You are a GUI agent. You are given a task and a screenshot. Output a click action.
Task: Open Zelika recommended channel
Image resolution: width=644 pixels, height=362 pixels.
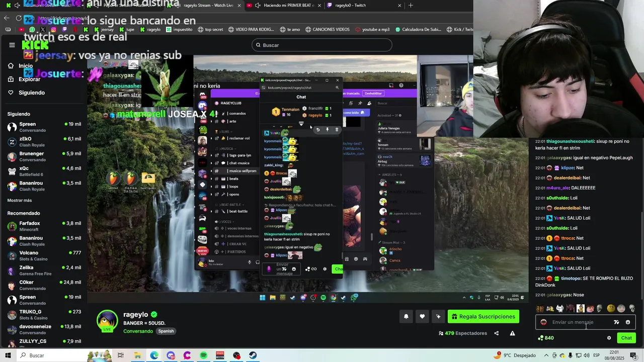click(x=44, y=270)
